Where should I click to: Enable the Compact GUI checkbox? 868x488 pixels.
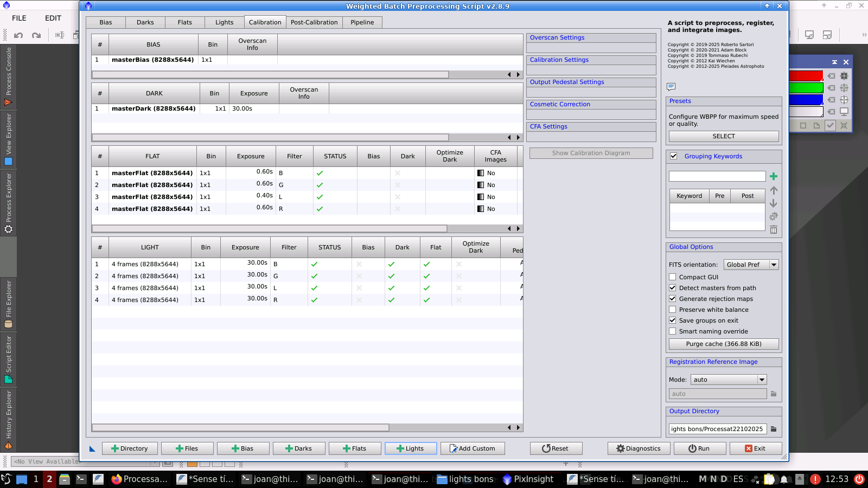(673, 277)
